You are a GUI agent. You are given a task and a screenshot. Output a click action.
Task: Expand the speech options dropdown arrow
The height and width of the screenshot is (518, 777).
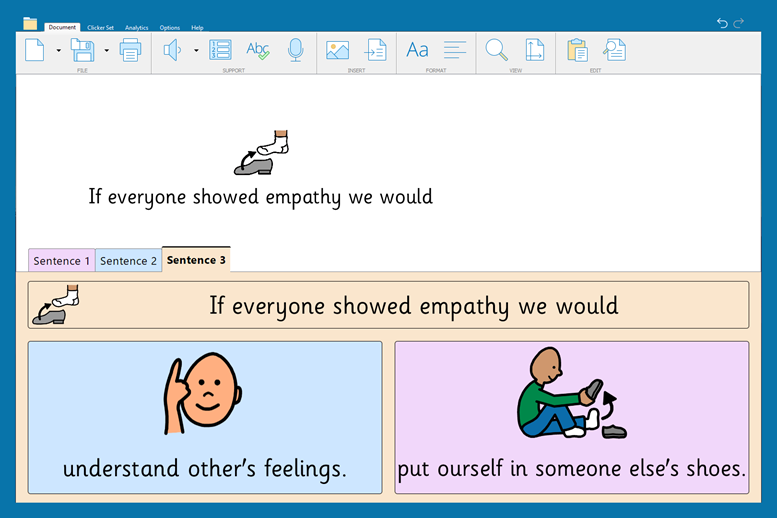196,50
